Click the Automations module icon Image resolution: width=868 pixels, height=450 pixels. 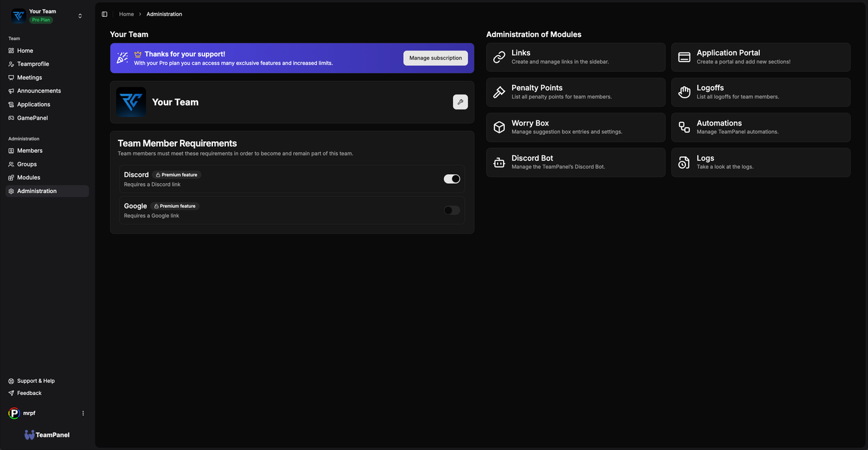coord(684,127)
